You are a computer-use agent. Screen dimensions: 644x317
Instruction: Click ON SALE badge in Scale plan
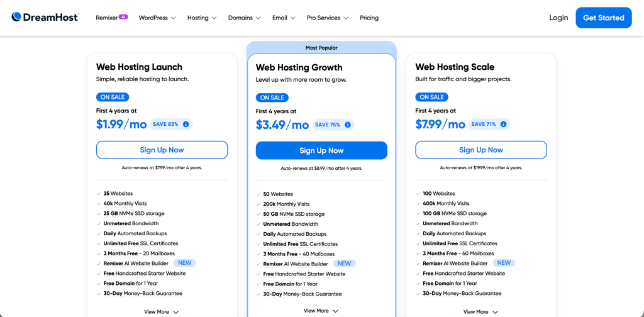(431, 97)
